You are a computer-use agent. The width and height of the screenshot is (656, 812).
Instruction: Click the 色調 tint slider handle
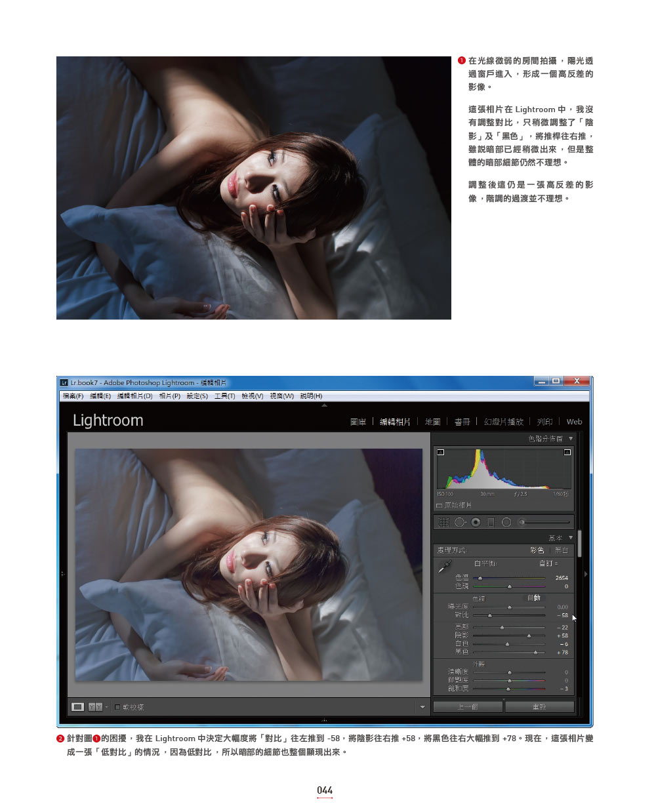tap(509, 586)
